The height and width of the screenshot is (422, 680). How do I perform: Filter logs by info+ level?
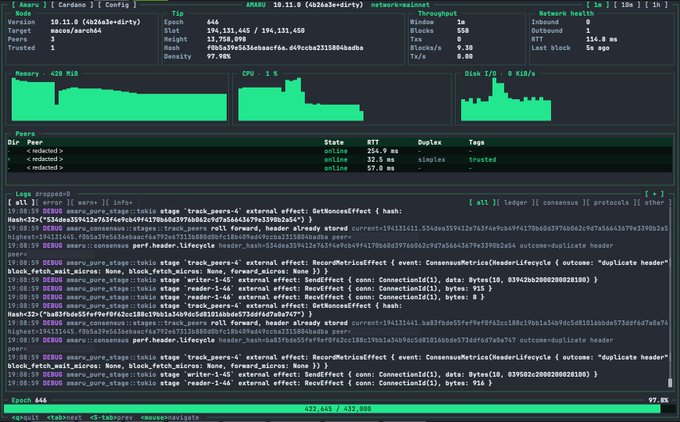click(x=121, y=203)
